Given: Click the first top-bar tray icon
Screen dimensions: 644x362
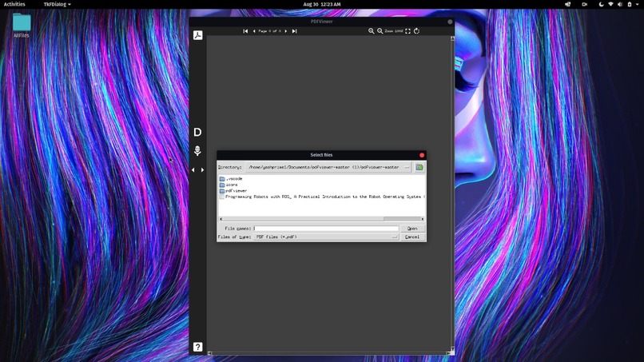Looking at the screenshot, I should (x=567, y=4).
